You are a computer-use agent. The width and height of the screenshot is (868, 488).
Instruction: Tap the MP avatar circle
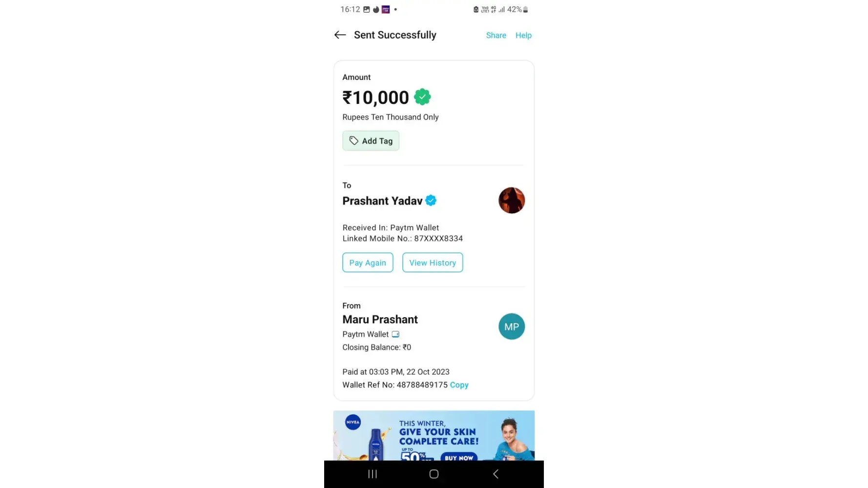(511, 326)
